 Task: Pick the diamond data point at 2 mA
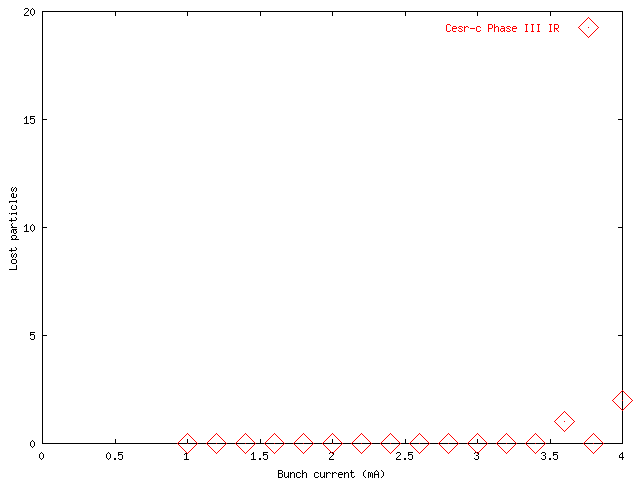point(333,443)
